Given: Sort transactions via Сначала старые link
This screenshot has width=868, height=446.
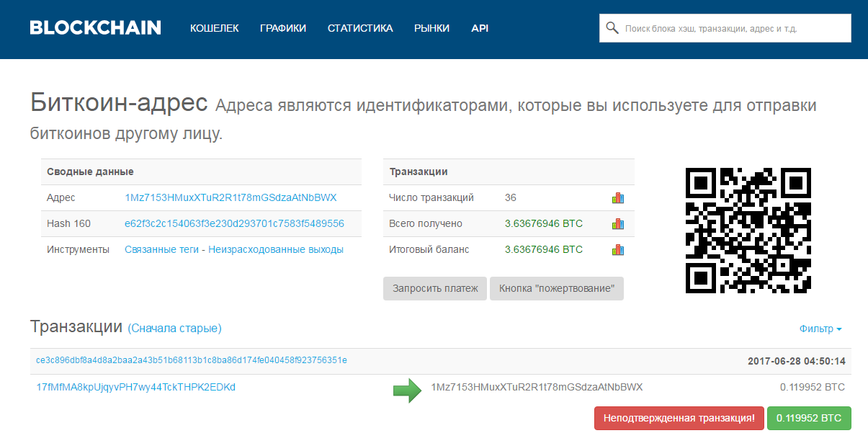Looking at the screenshot, I should [175, 329].
